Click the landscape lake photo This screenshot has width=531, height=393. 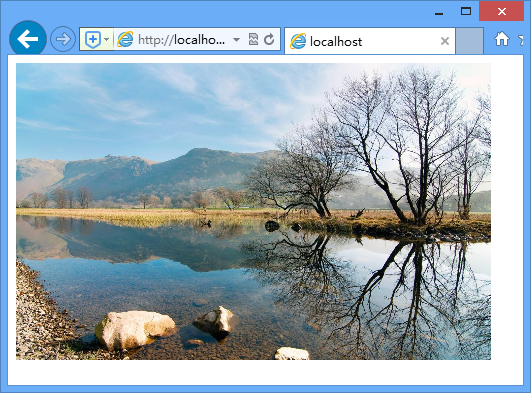tap(253, 211)
